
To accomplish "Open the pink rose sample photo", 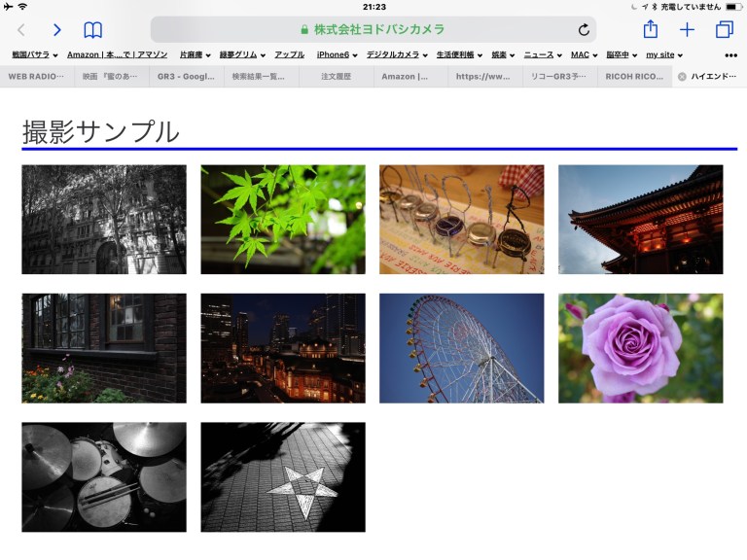I will pyautogui.click(x=640, y=348).
